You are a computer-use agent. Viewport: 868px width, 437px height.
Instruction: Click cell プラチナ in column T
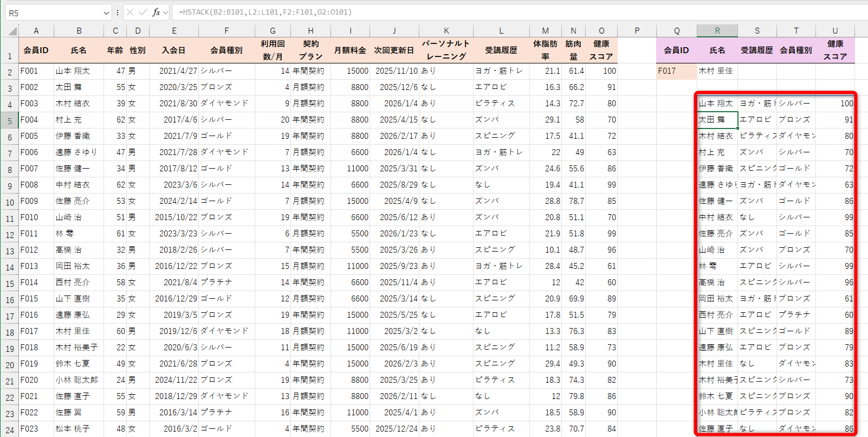(796, 315)
